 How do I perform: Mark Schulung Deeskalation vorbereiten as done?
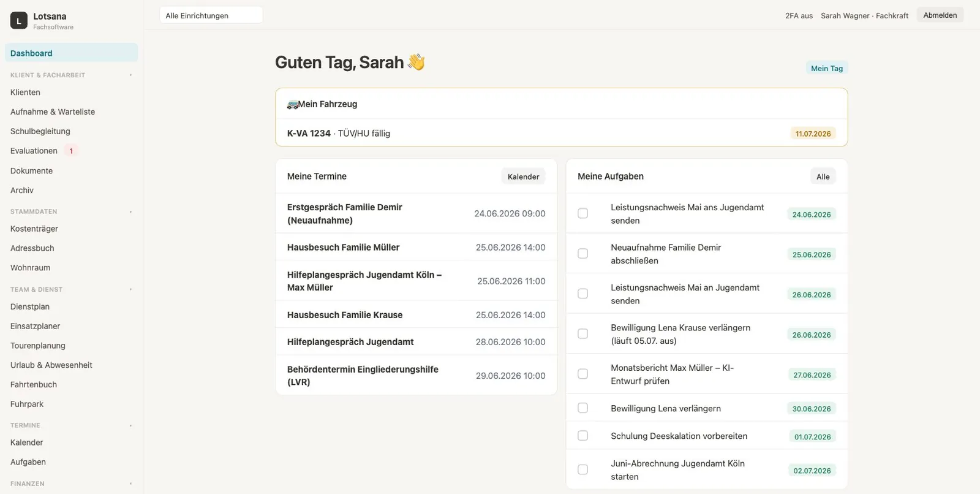click(x=583, y=436)
